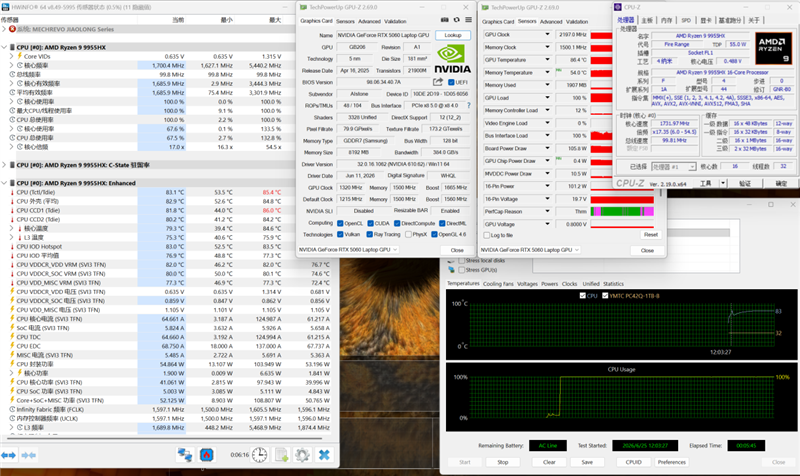Toggle the Ray Tracing checkbox
This screenshot has height=476, width=800.
pos(369,234)
